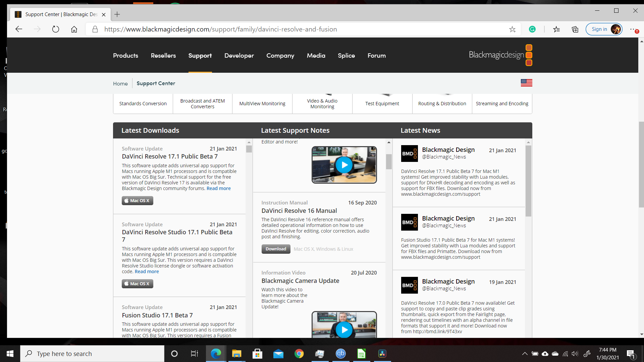Select Broadcast and ATEM Converters category

tap(203, 104)
